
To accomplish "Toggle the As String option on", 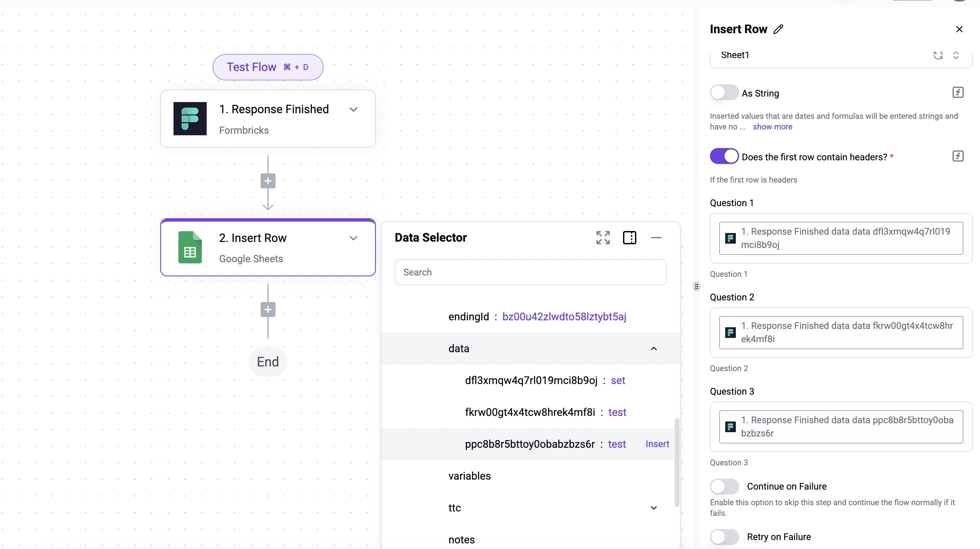I will pyautogui.click(x=724, y=93).
